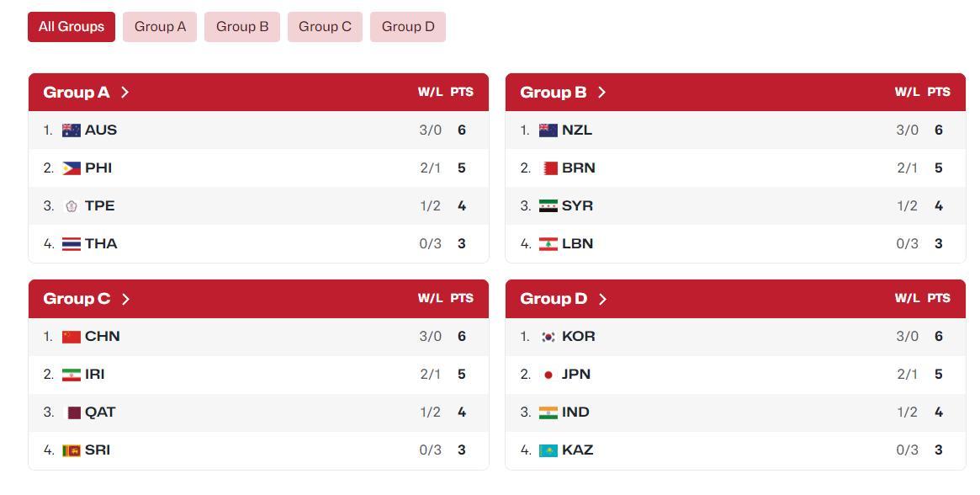
Task: Click the Thailand flag beside THA
Action: pos(72,244)
